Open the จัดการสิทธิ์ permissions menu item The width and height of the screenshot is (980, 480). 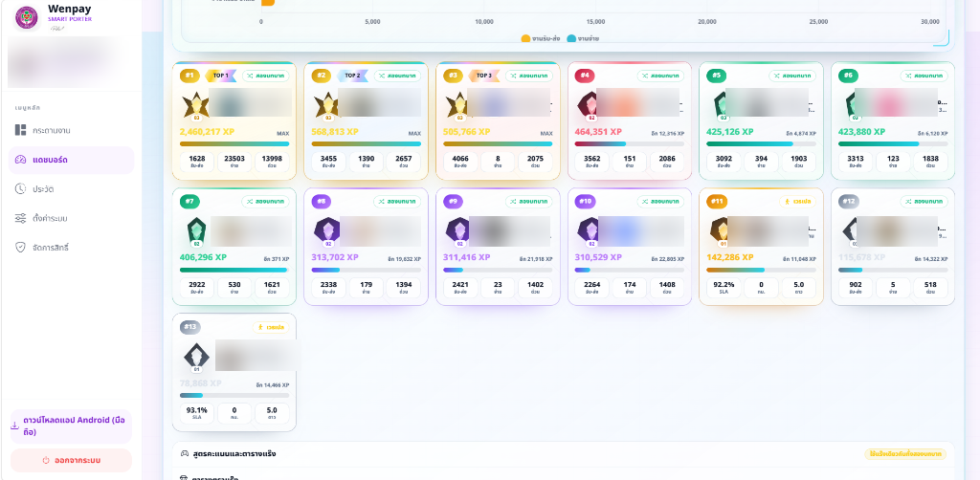click(x=71, y=248)
